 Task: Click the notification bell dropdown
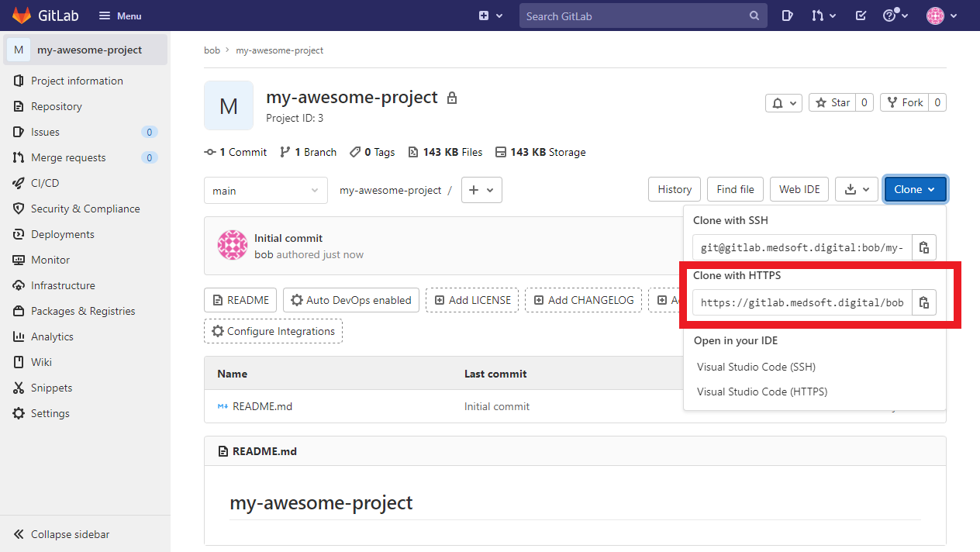(783, 102)
